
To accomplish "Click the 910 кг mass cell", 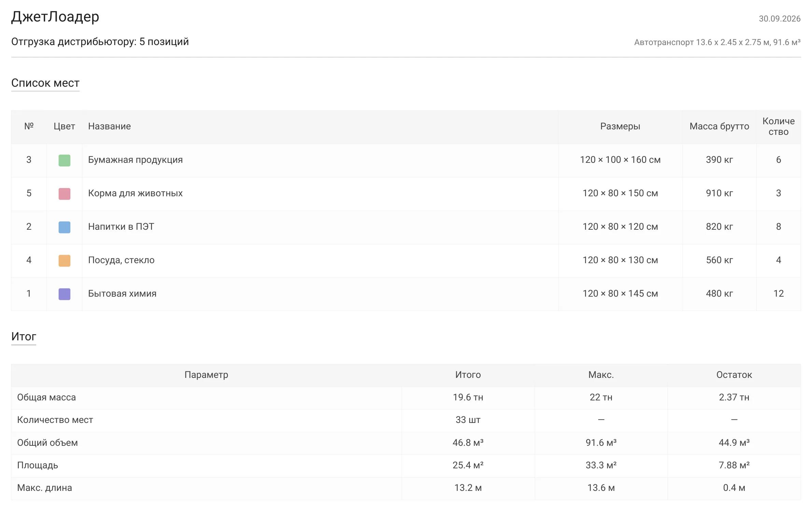I will pos(719,193).
